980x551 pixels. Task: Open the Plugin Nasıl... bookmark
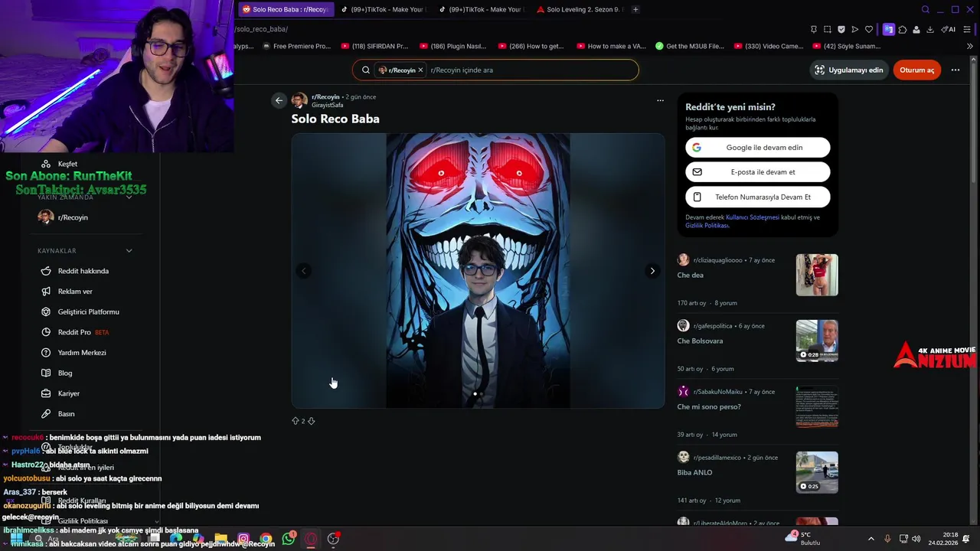pos(453,46)
